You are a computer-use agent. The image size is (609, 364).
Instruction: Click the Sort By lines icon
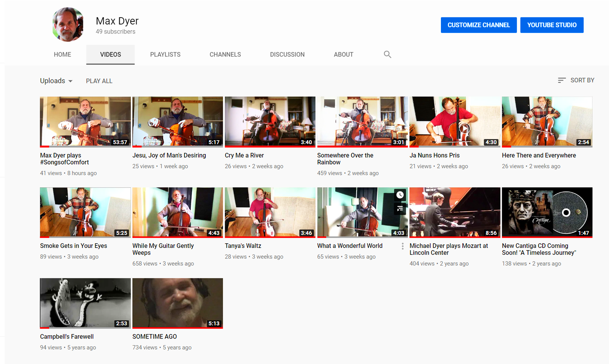click(x=561, y=80)
